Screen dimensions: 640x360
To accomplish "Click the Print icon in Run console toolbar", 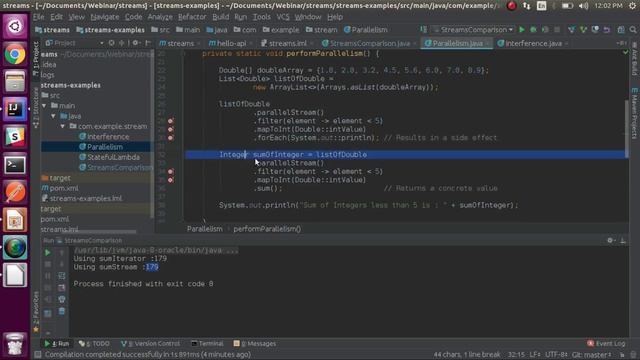I will coord(62,300).
